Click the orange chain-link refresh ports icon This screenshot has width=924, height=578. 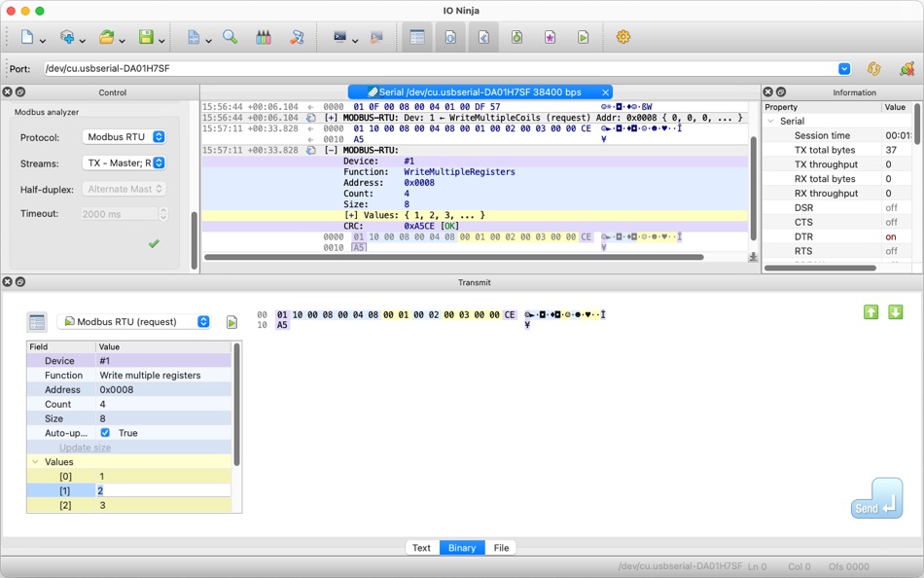874,69
